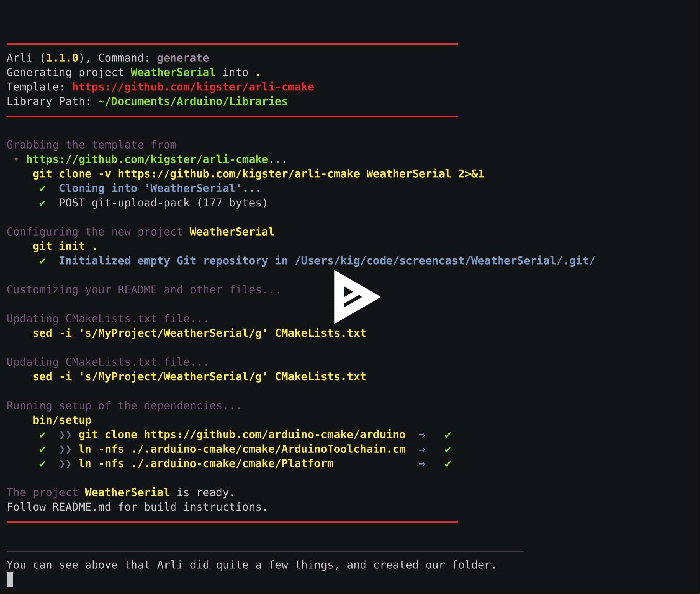Click the green checkmark beside Cloning into 'WeatherSerial'
Viewport: 700px width, 594px height.
pyautogui.click(x=43, y=188)
